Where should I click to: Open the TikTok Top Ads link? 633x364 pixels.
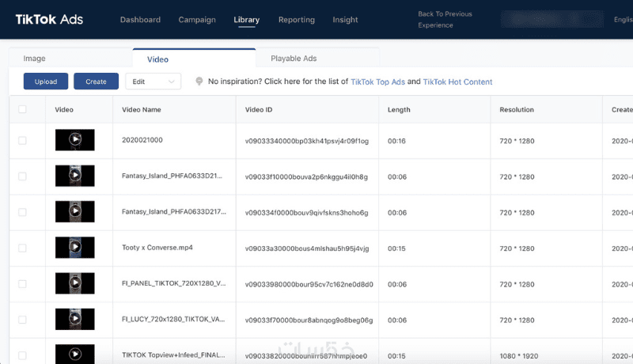click(x=378, y=82)
